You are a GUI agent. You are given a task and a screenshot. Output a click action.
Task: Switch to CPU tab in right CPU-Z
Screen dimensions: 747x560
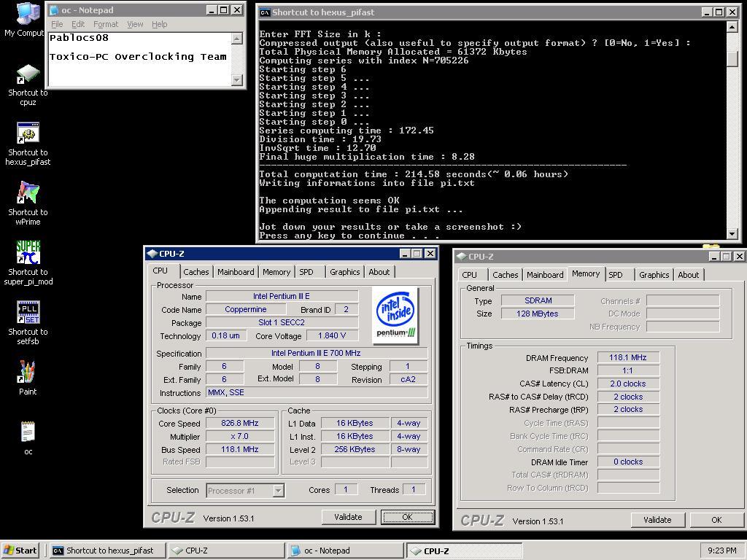pyautogui.click(x=469, y=275)
